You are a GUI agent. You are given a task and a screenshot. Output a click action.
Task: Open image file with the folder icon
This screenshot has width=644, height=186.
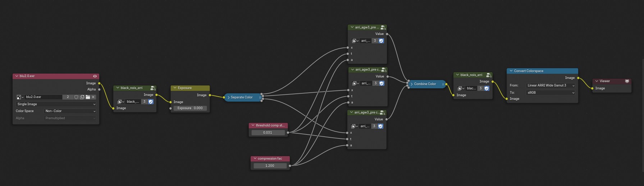point(88,97)
